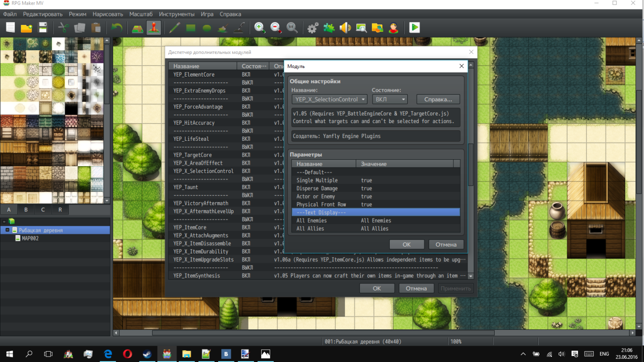The height and width of the screenshot is (362, 644).
Task: Open the Справка menu in the menu bar
Action: point(230,14)
